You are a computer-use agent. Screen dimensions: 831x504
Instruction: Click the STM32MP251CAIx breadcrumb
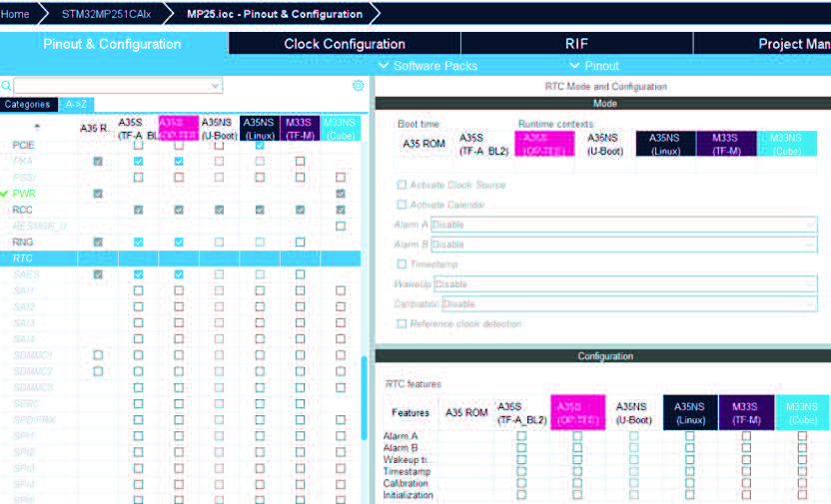[x=107, y=14]
